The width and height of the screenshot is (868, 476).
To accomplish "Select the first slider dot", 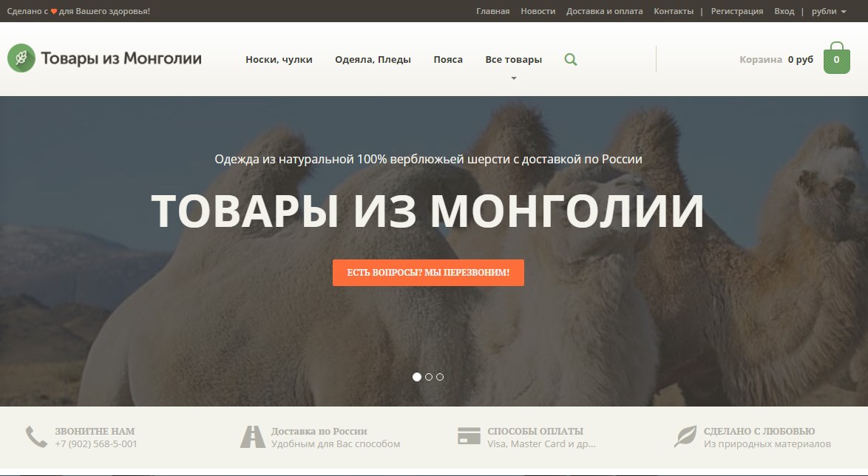I will click(417, 377).
